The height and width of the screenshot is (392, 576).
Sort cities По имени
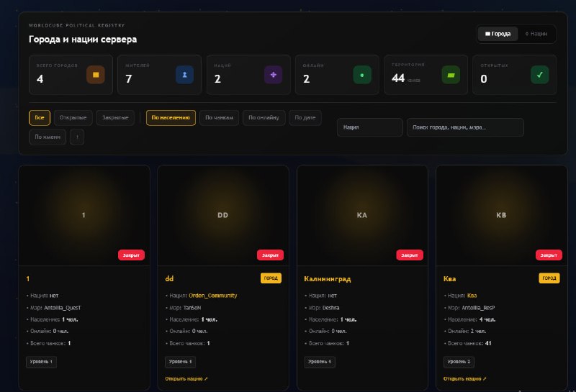tap(48, 137)
